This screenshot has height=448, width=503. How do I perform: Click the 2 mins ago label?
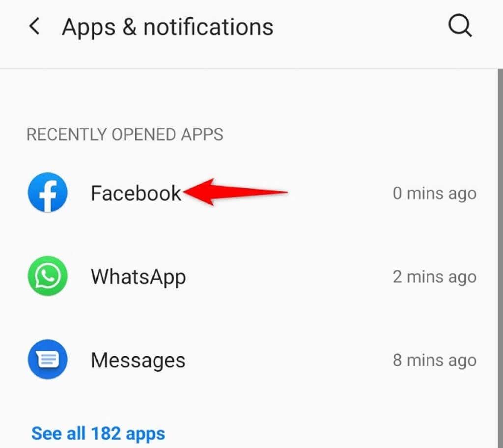[x=435, y=277]
